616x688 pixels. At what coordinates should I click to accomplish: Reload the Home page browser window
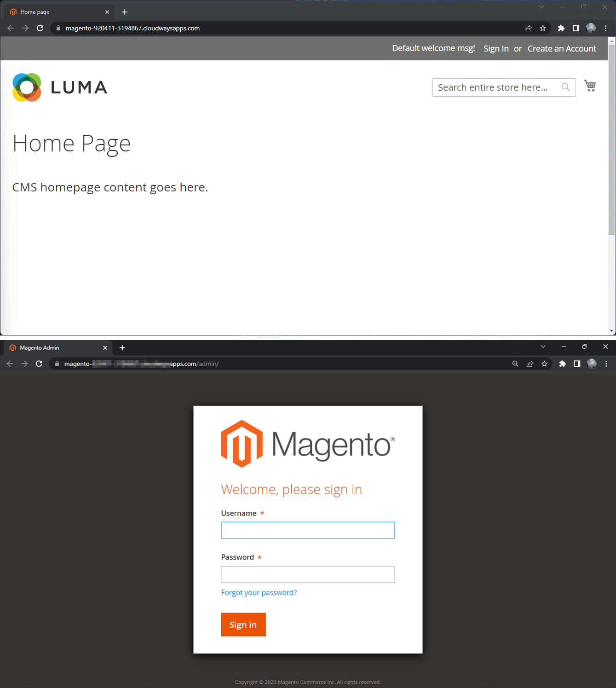(40, 28)
